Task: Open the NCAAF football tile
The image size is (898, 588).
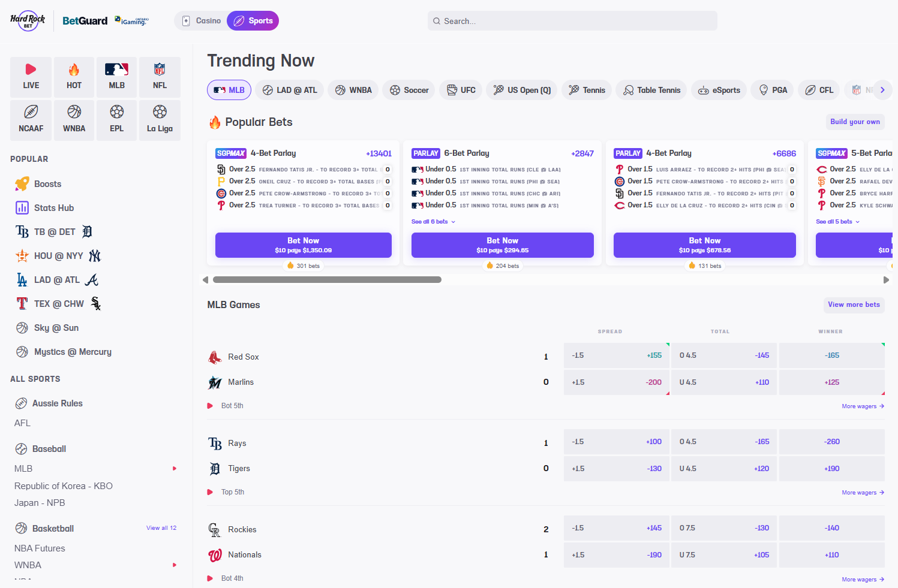Action: click(31, 120)
